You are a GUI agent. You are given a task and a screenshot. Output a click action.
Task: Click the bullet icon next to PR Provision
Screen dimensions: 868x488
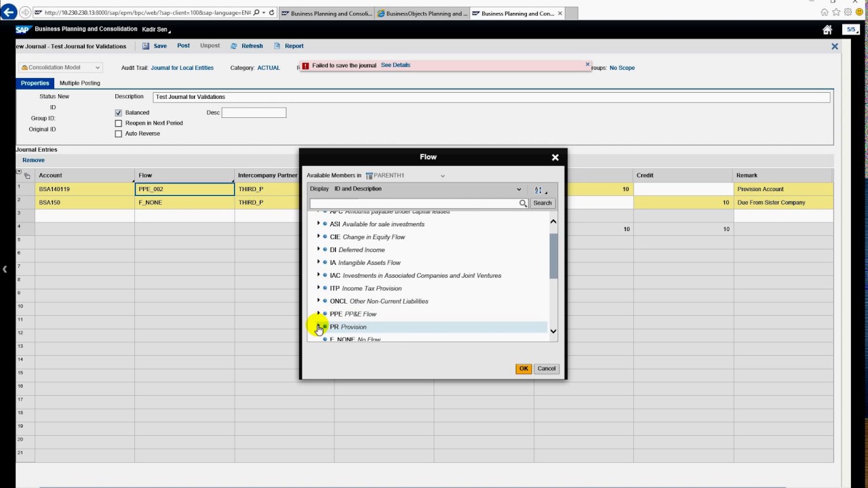(x=325, y=327)
